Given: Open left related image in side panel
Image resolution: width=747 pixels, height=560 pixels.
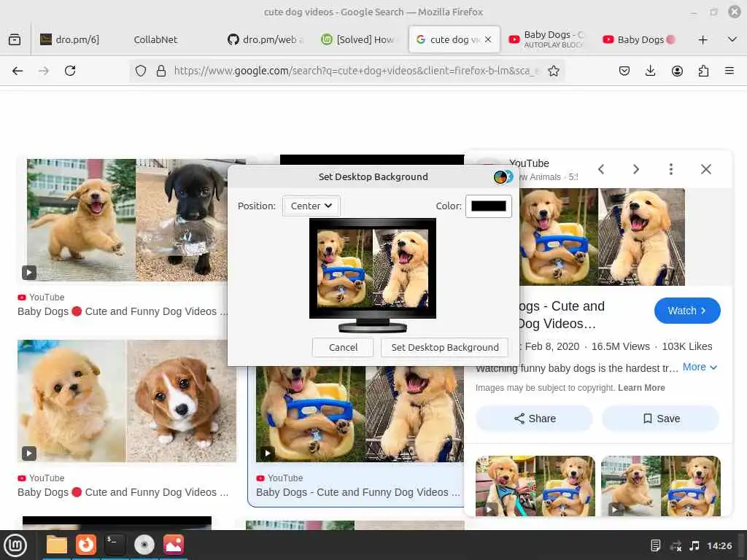Looking at the screenshot, I should coord(535,486).
